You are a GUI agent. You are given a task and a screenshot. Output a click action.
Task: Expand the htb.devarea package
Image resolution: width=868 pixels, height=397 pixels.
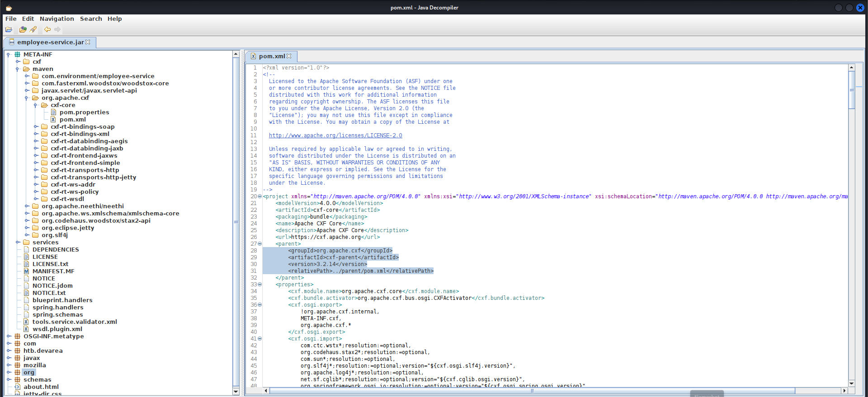tap(9, 350)
